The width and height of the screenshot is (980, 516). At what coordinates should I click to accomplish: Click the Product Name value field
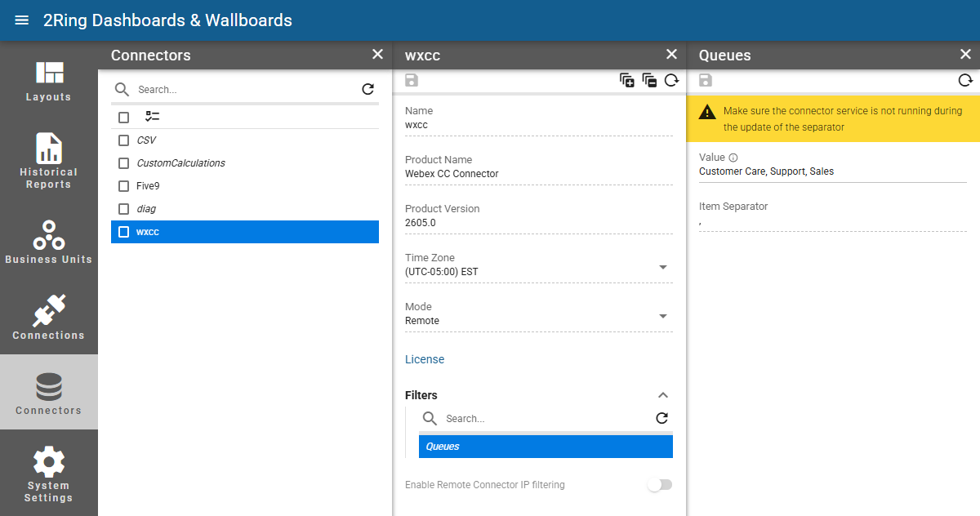tap(539, 174)
